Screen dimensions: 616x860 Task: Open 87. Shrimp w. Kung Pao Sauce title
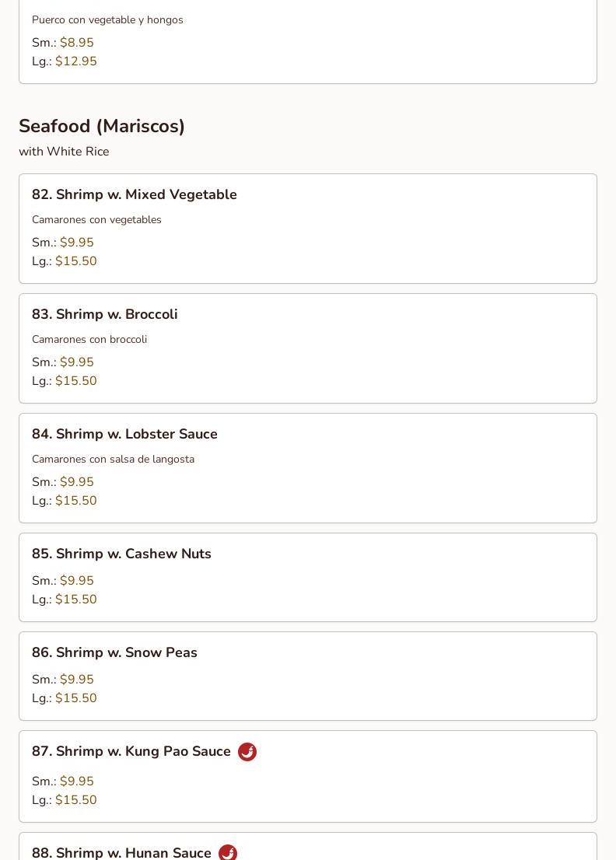click(131, 751)
